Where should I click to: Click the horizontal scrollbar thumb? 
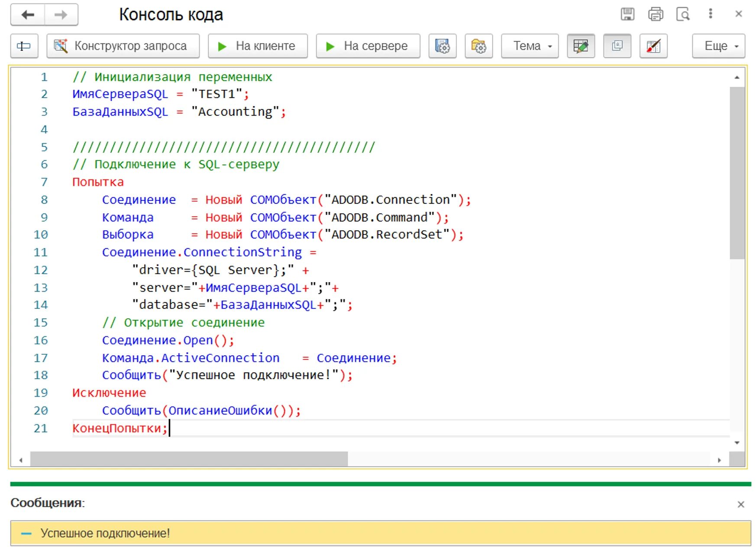click(x=189, y=459)
